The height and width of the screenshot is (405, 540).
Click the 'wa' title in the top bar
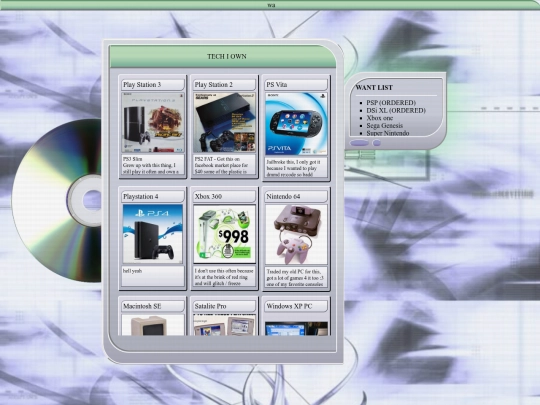pyautogui.click(x=271, y=5)
